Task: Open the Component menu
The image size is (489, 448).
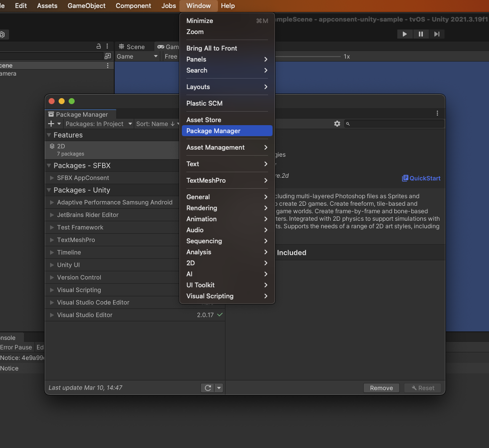Action: tap(133, 6)
